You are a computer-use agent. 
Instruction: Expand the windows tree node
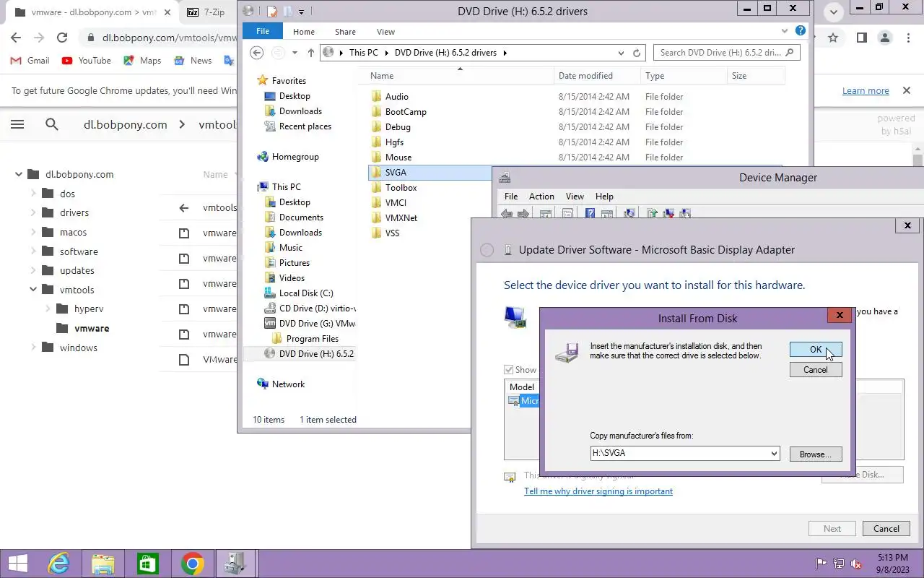tap(33, 348)
